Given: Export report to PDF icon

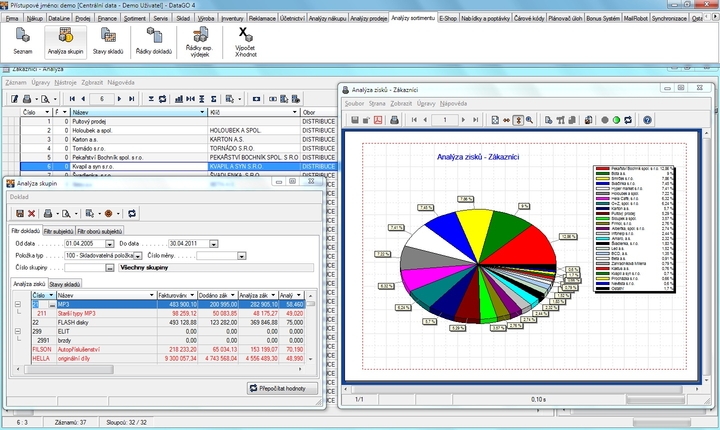Looking at the screenshot, I should (x=378, y=120).
